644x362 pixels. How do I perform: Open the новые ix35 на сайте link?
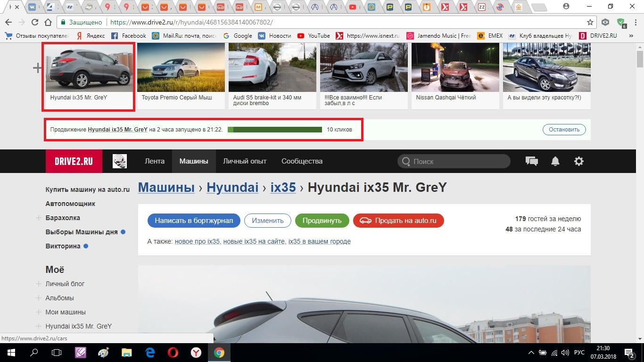[x=254, y=241]
